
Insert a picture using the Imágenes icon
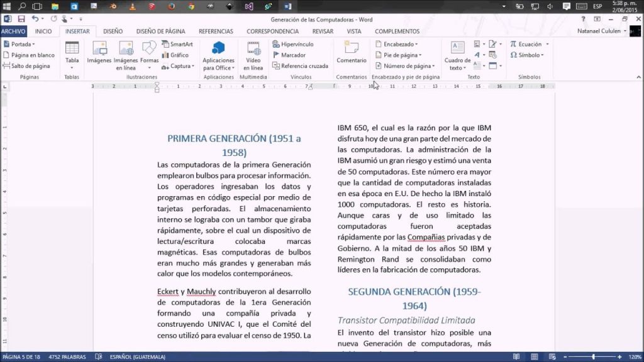point(99,50)
